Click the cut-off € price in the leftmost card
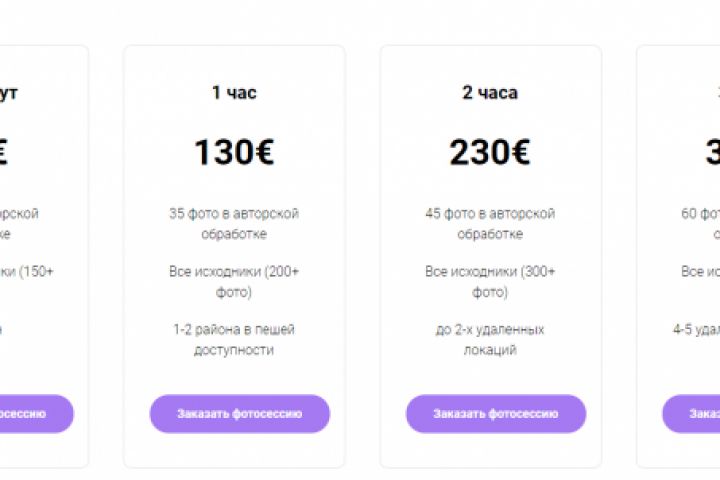The width and height of the screenshot is (720, 480). tap(4, 152)
